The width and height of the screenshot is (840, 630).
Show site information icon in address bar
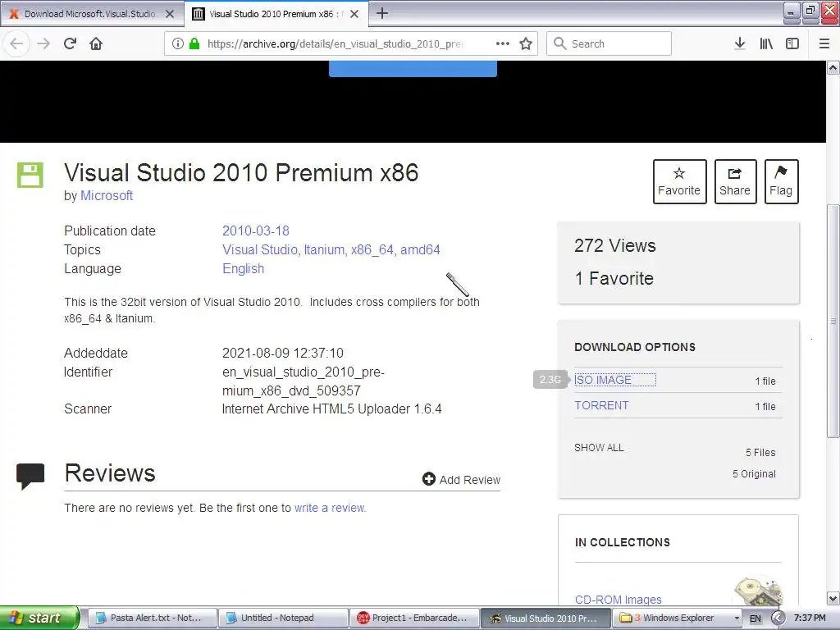click(178, 43)
